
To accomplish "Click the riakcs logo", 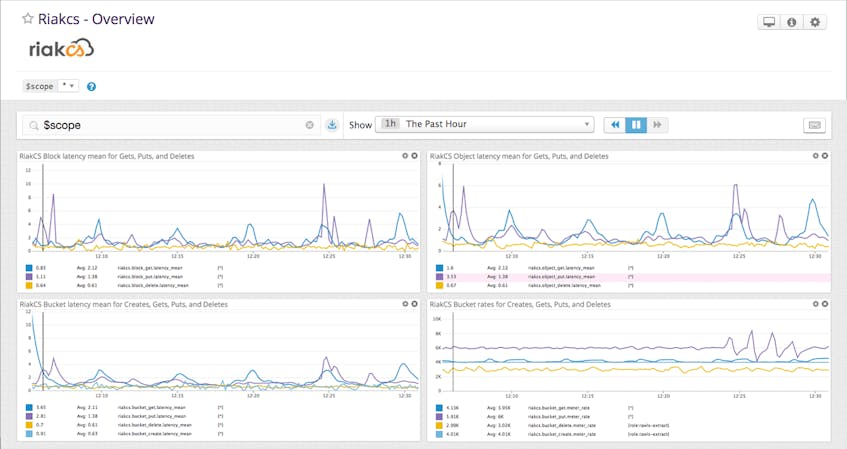I will [x=62, y=49].
